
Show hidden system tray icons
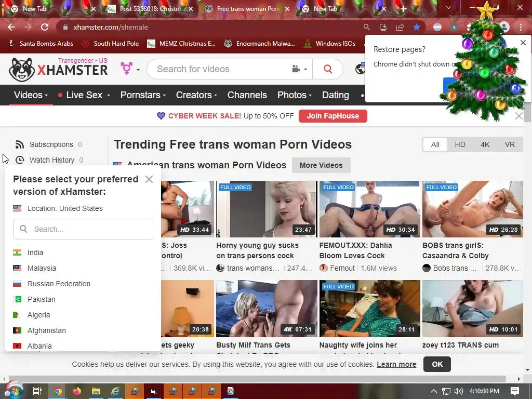pos(434,391)
